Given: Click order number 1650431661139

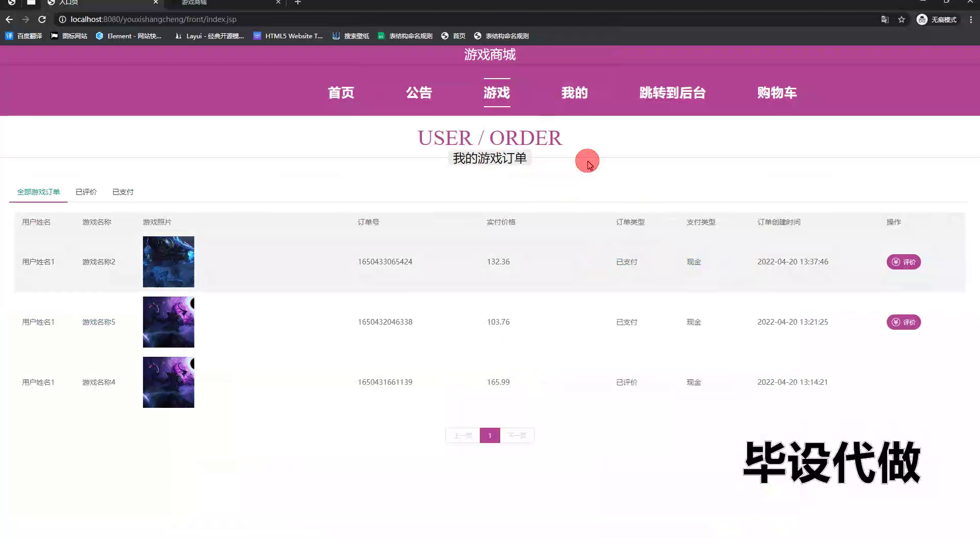Looking at the screenshot, I should 385,382.
